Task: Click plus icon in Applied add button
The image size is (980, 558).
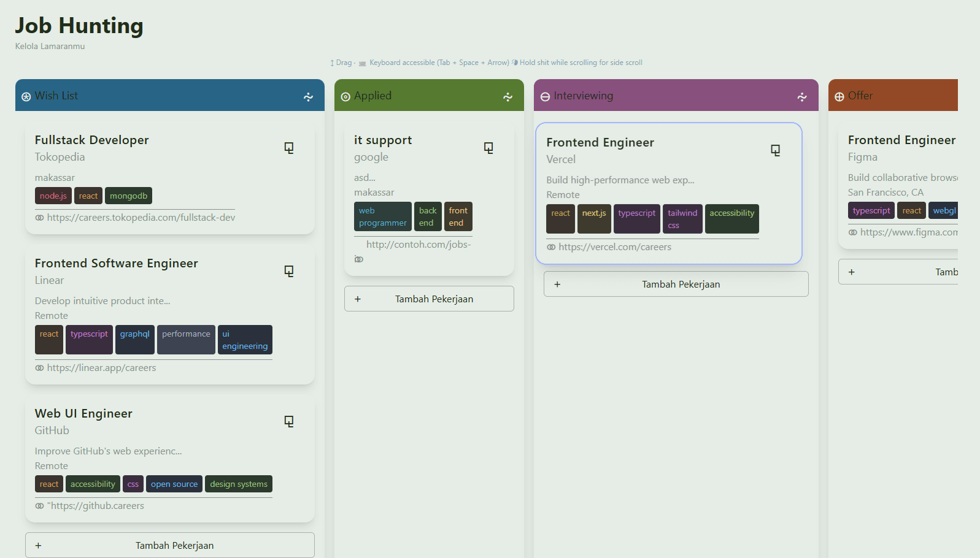Action: 358,299
